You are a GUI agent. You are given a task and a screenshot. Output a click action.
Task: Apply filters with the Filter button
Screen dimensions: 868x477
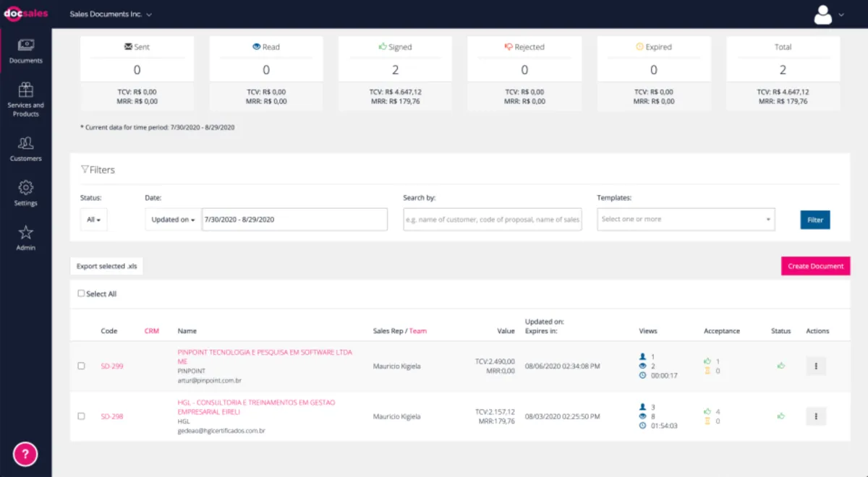(x=815, y=220)
